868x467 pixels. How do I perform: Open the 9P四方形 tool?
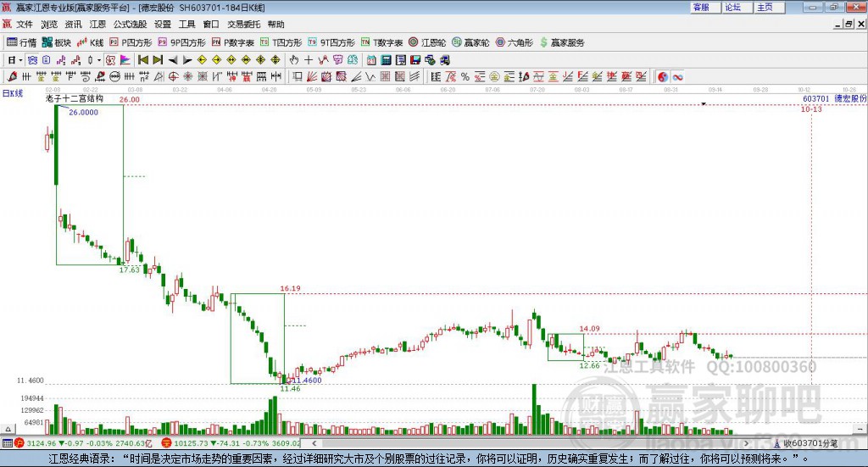pos(182,42)
